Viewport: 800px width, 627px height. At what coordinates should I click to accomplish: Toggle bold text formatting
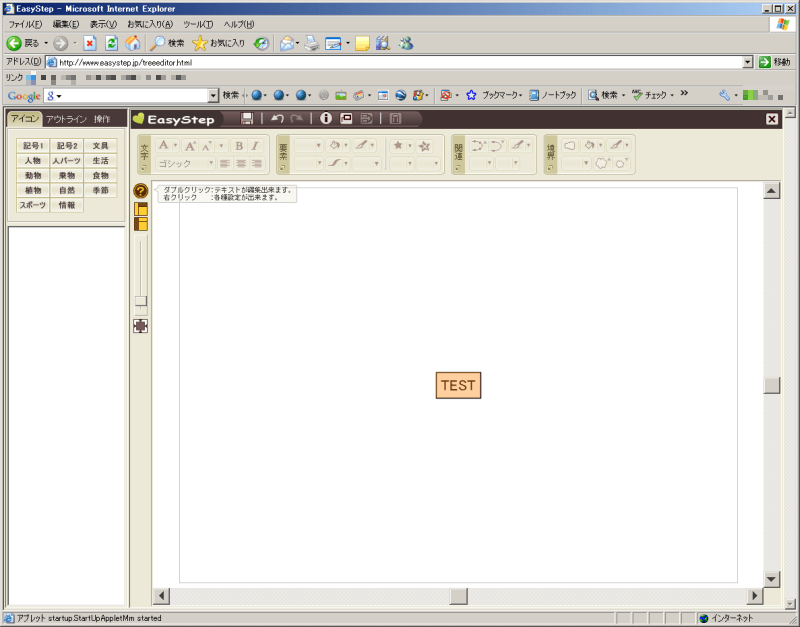(x=238, y=146)
